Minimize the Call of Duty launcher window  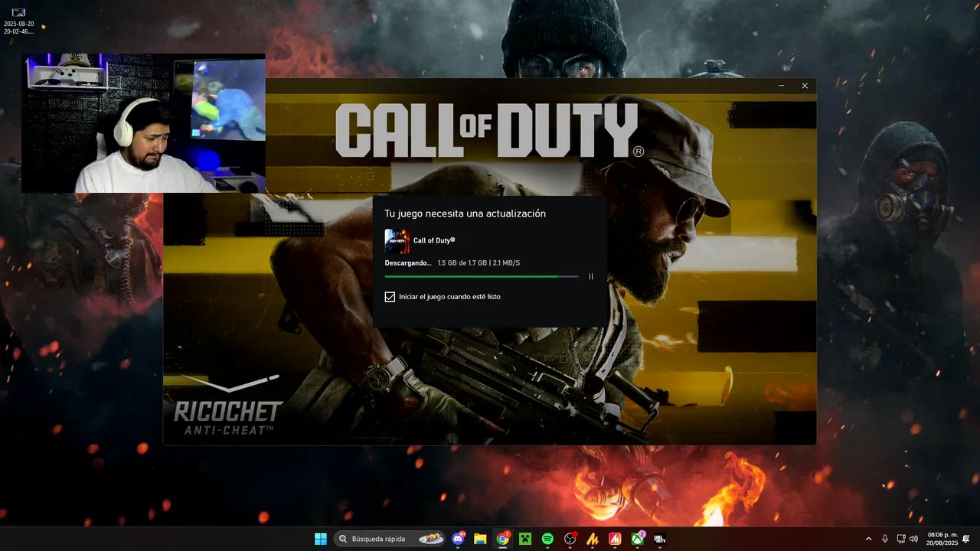pos(782,86)
